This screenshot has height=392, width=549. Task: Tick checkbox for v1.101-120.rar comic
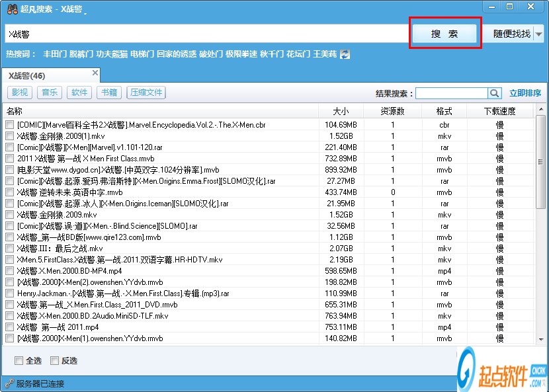[x=10, y=147]
